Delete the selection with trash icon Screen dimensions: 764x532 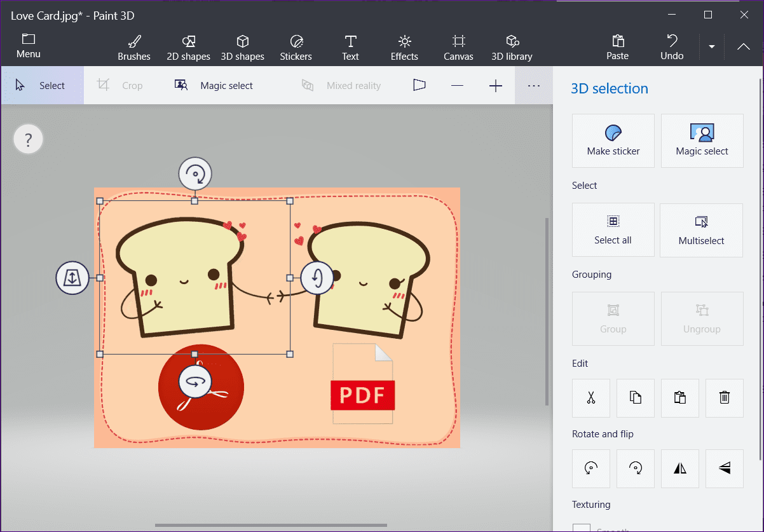click(x=725, y=398)
